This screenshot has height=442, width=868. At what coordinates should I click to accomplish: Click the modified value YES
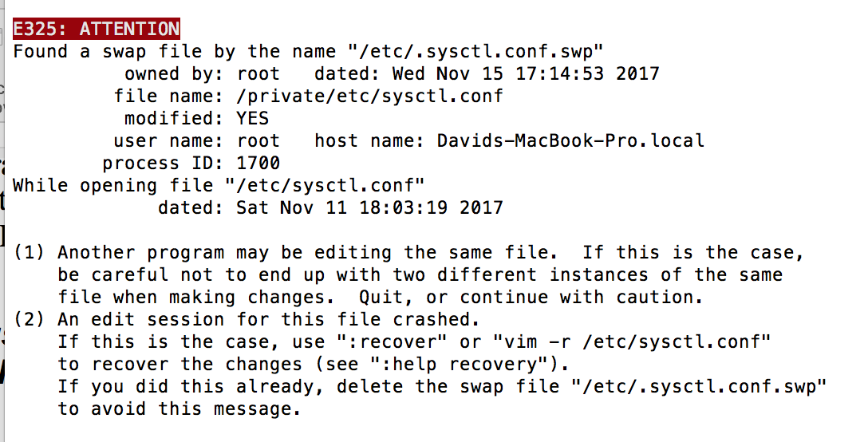tap(252, 119)
